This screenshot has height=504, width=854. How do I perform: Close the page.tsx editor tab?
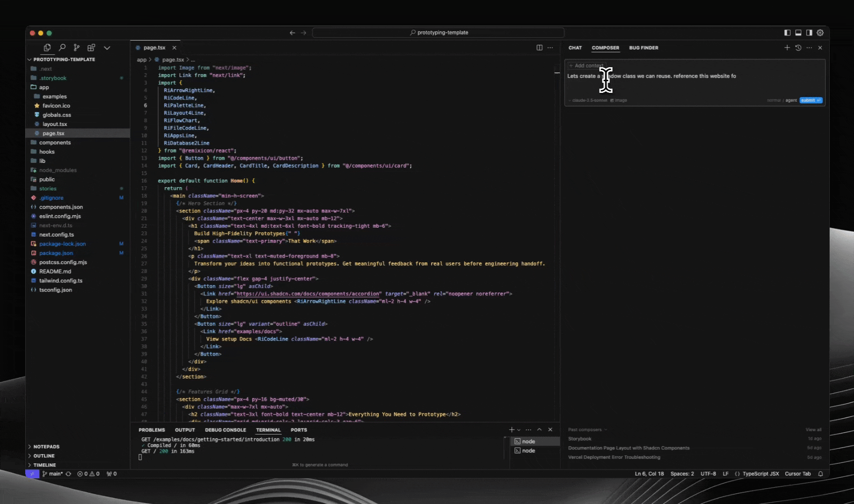[174, 48]
